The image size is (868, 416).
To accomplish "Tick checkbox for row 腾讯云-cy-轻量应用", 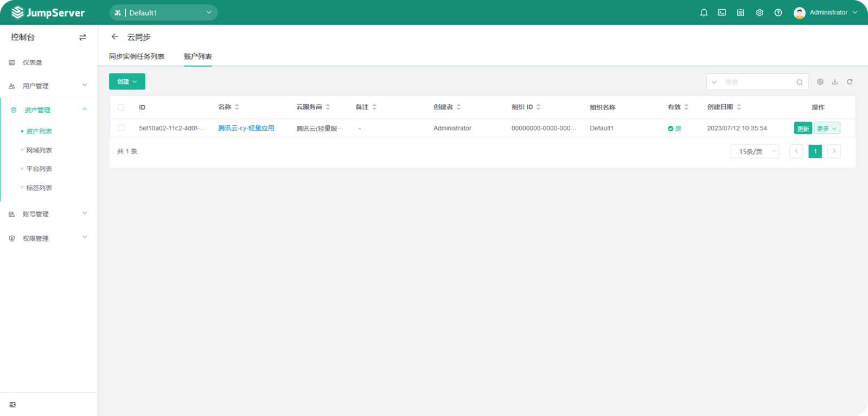I will [121, 128].
